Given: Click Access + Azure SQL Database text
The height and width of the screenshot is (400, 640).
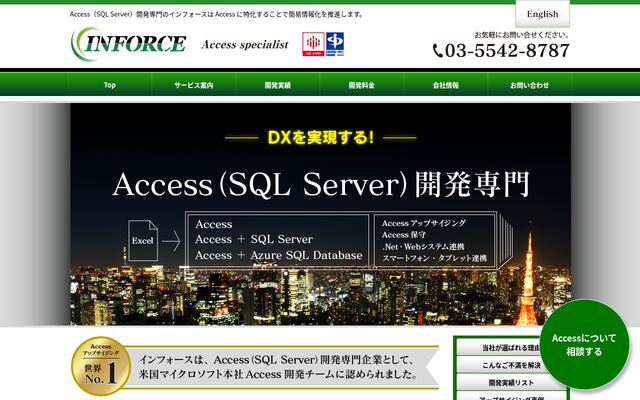Looking at the screenshot, I should coord(279,255).
